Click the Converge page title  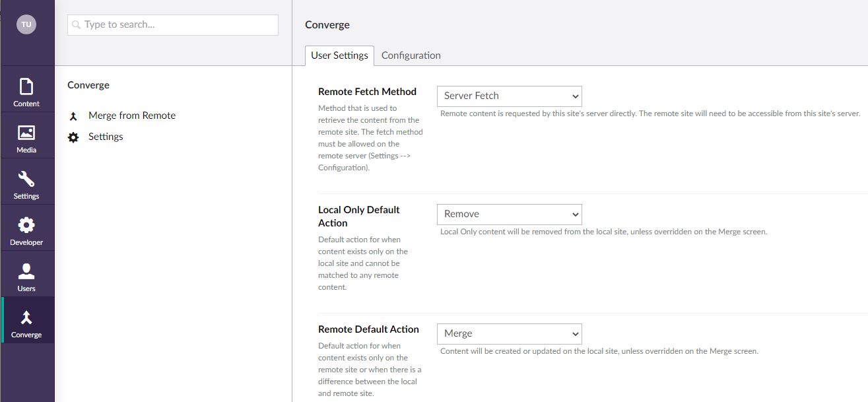(x=327, y=24)
